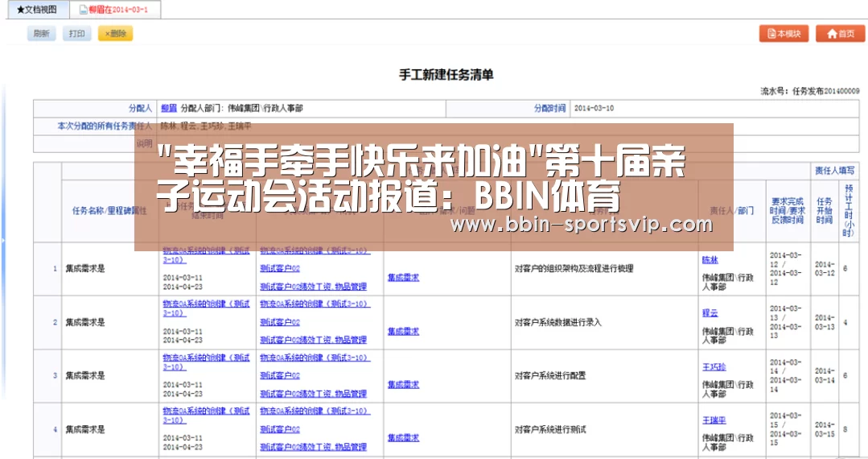Open 本模块 module button
Viewport: 868px width, 459px height.
pyautogui.click(x=784, y=34)
